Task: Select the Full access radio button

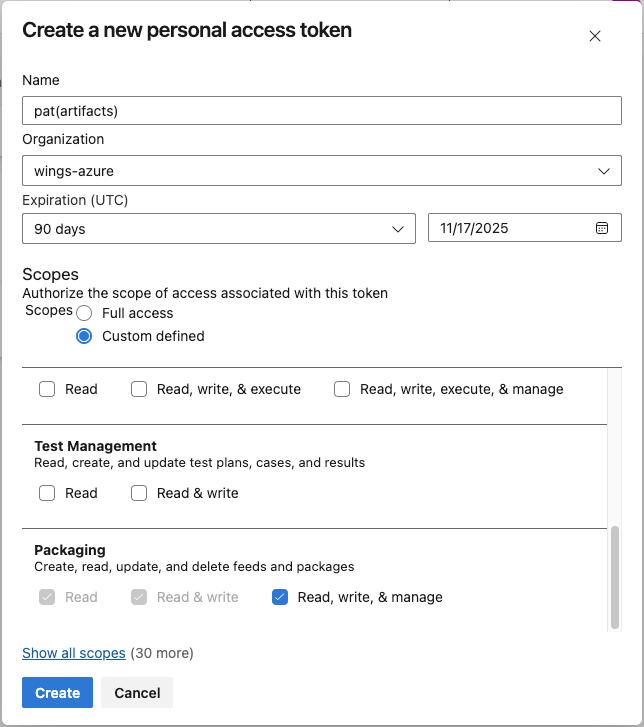Action: pyautogui.click(x=85, y=313)
